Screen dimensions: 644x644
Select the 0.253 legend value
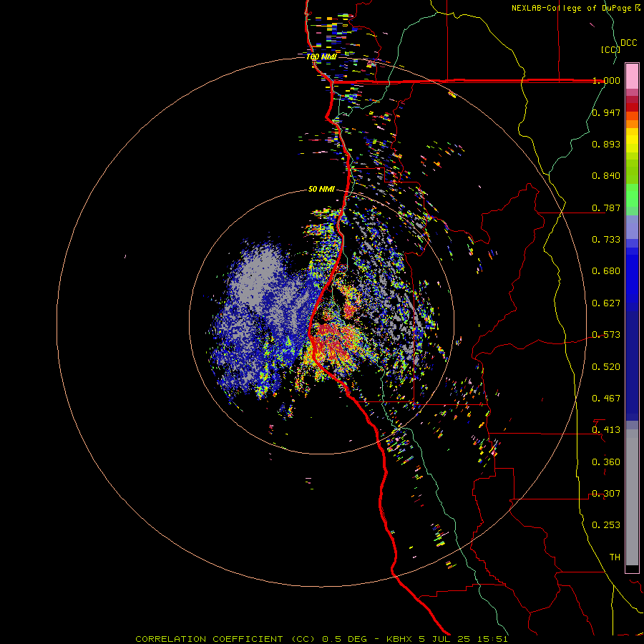(x=606, y=525)
